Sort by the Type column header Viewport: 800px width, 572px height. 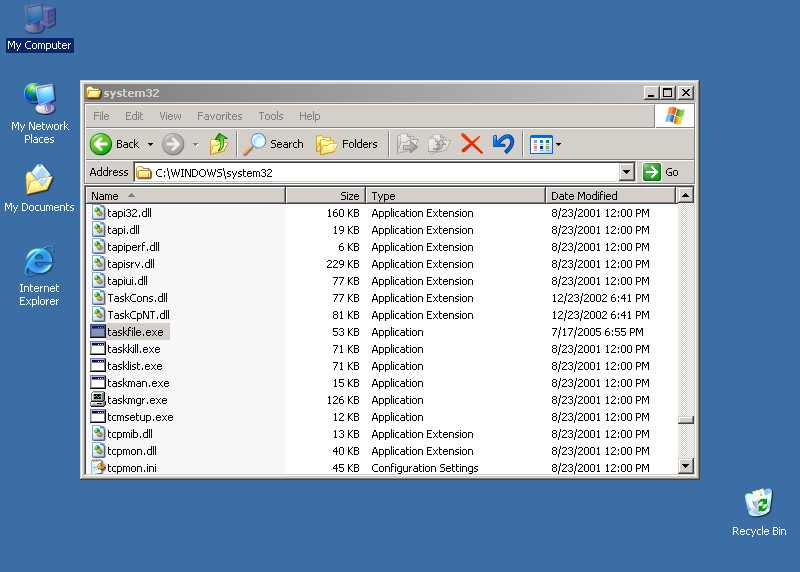click(x=456, y=195)
